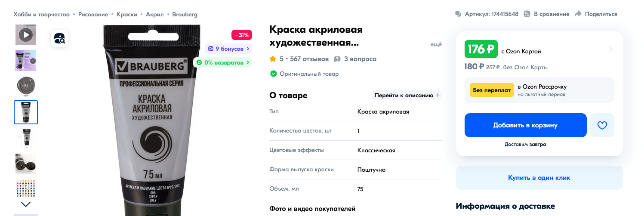
Task: Click the Артикул: 174415648 text
Action: tap(491, 14)
